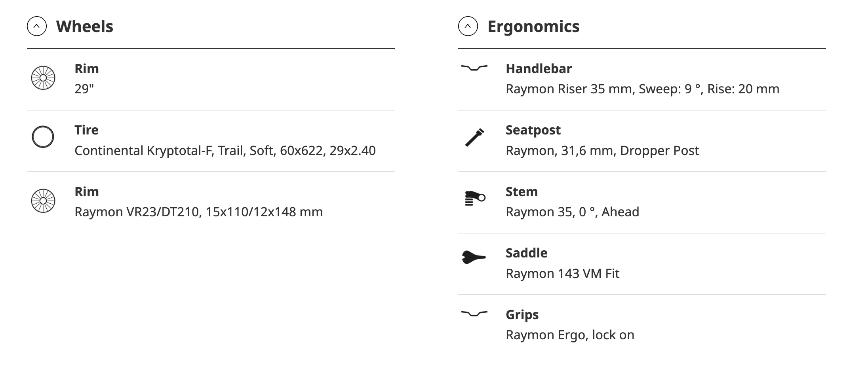868x367 pixels.
Task: Click the Wheels section heading
Action: coord(85,26)
